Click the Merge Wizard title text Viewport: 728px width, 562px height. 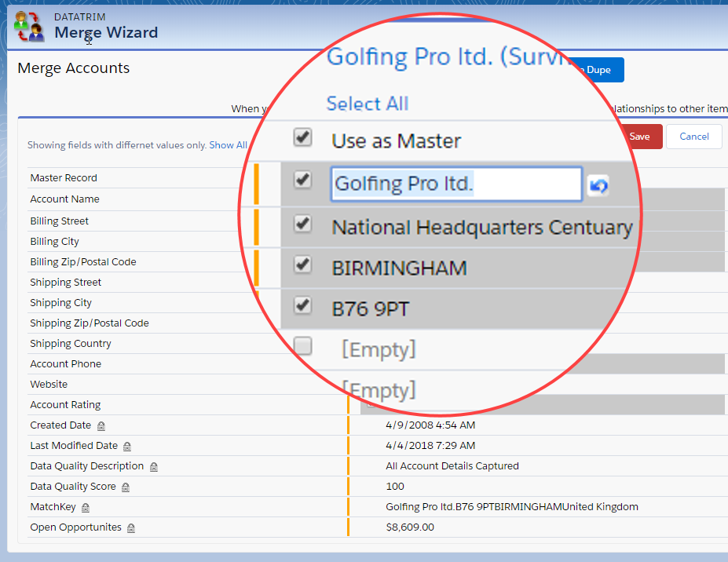click(x=106, y=32)
